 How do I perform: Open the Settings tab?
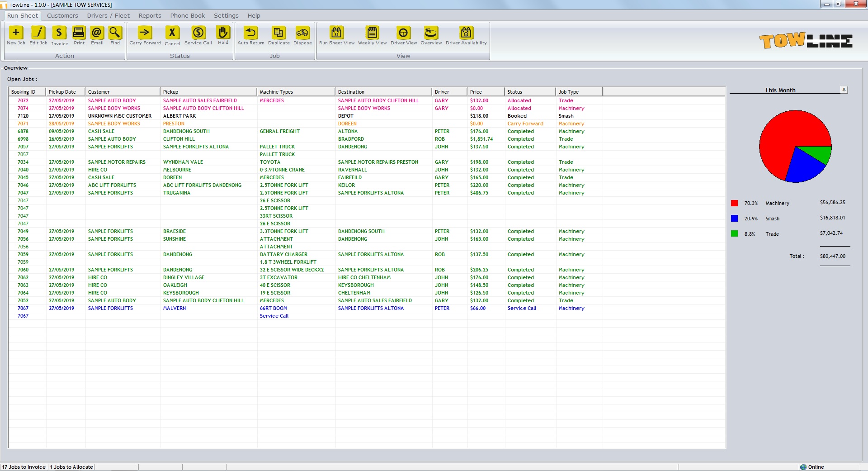(x=226, y=15)
